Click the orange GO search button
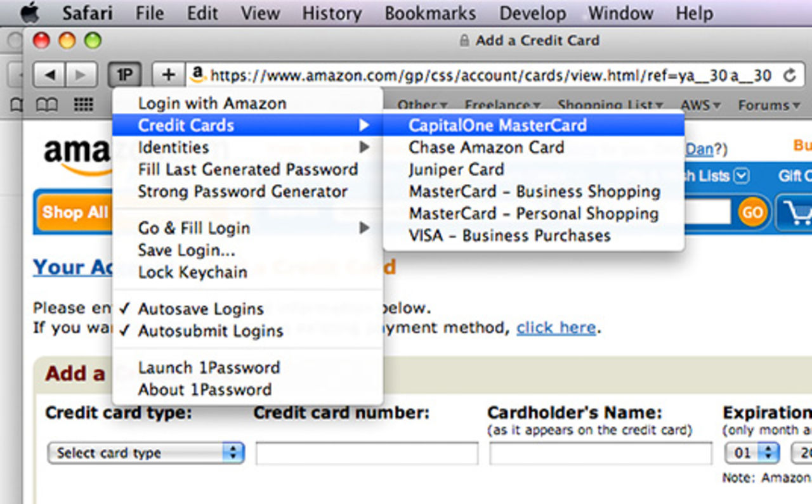The image size is (812, 504). click(752, 213)
